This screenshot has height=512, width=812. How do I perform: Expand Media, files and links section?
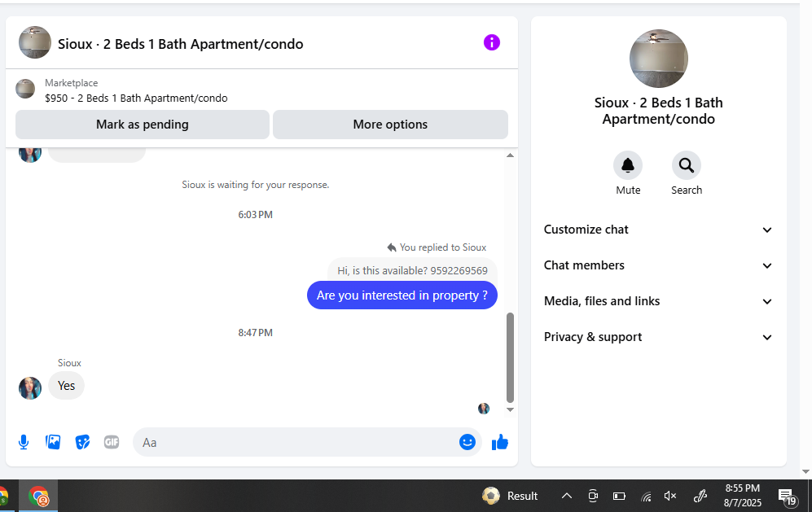pos(658,301)
